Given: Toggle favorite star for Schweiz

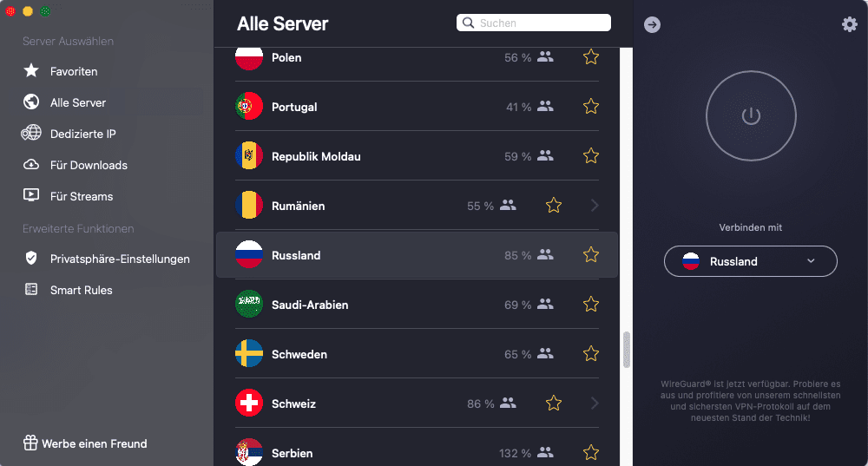Looking at the screenshot, I should click(554, 404).
